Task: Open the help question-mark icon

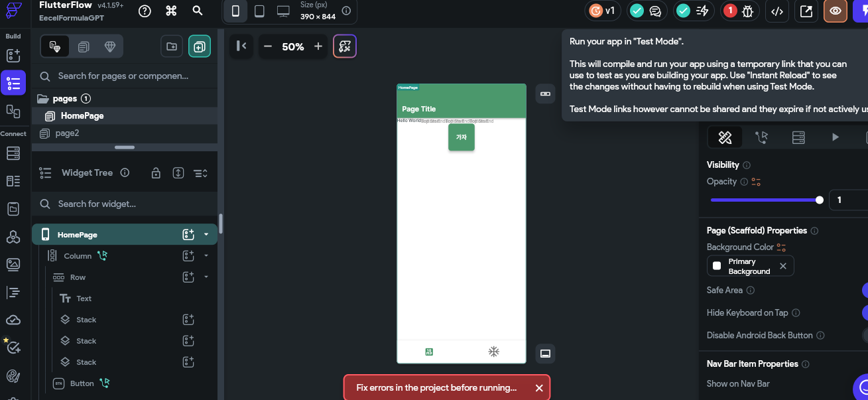Action: click(x=145, y=11)
